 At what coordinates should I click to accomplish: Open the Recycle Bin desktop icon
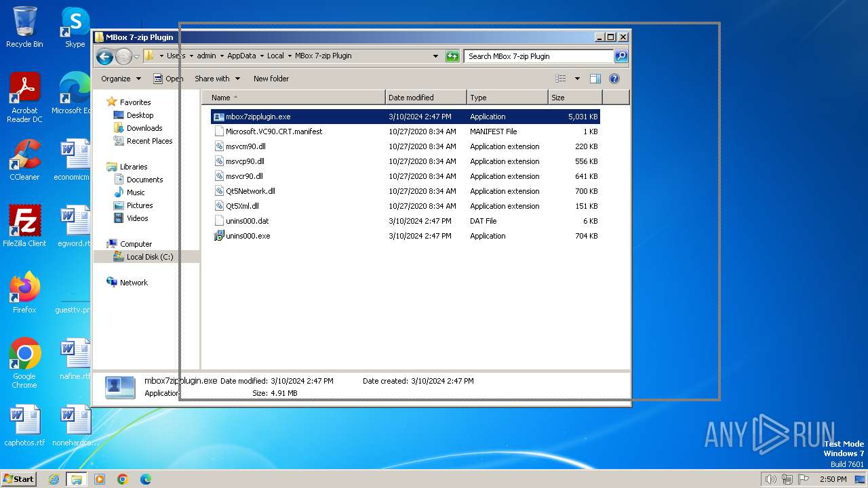(x=24, y=28)
